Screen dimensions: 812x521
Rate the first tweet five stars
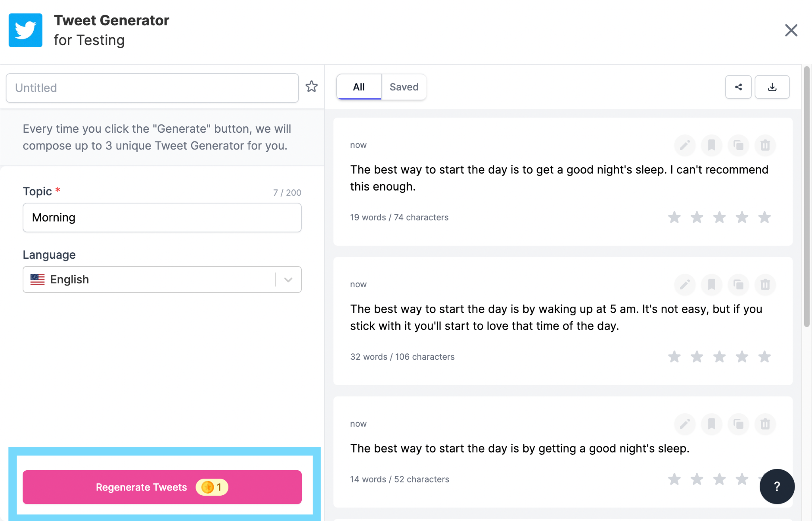[x=764, y=218]
